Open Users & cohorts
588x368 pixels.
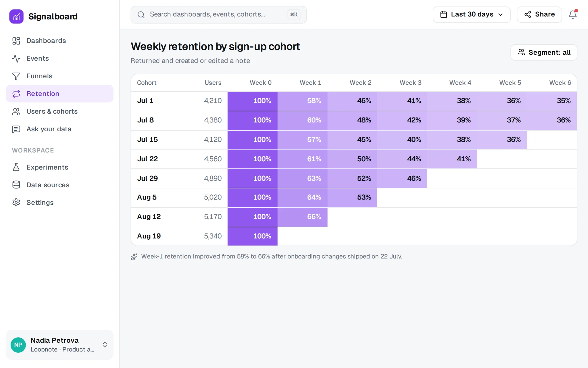click(x=60, y=111)
